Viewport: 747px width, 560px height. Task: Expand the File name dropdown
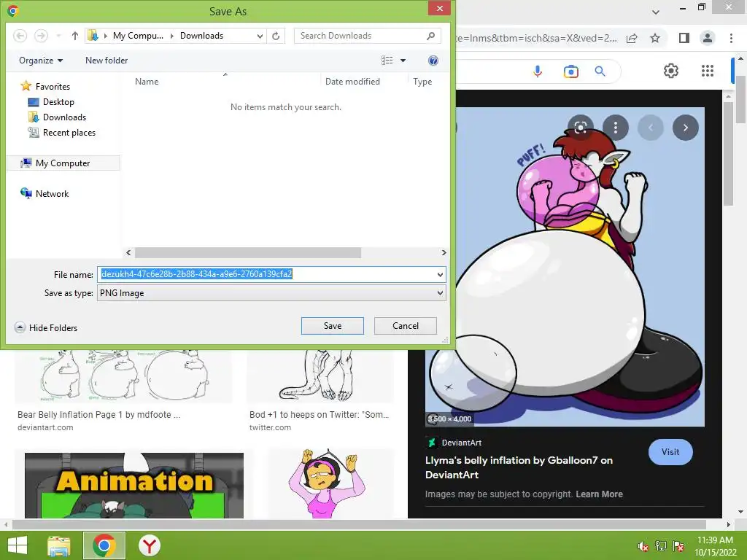click(x=440, y=274)
